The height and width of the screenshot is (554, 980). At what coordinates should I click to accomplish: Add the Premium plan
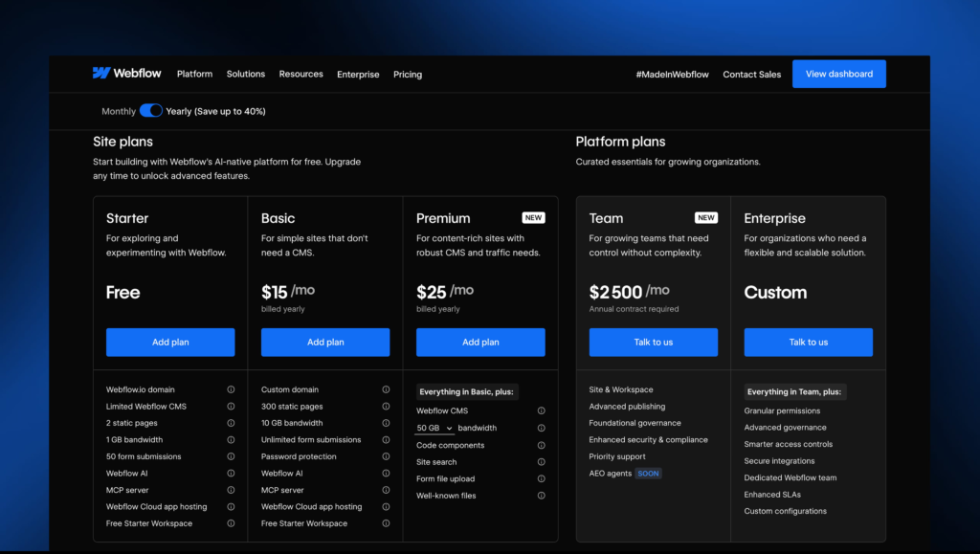(x=480, y=343)
